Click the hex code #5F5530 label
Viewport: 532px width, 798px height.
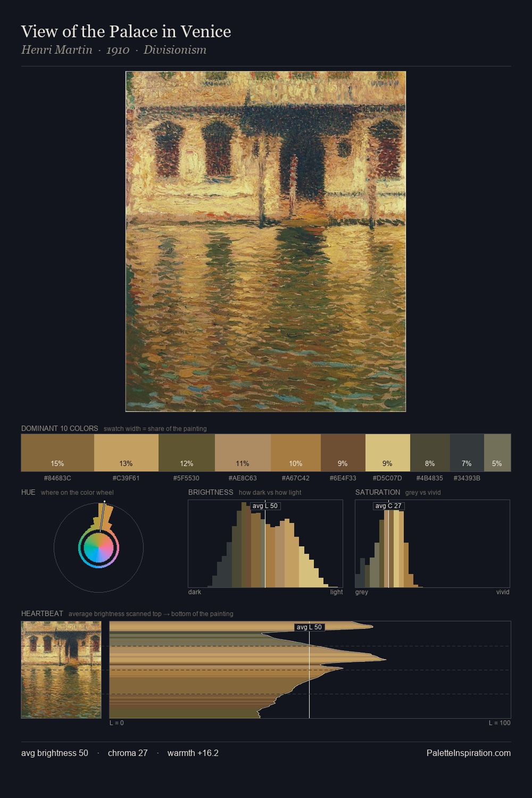[x=186, y=478]
